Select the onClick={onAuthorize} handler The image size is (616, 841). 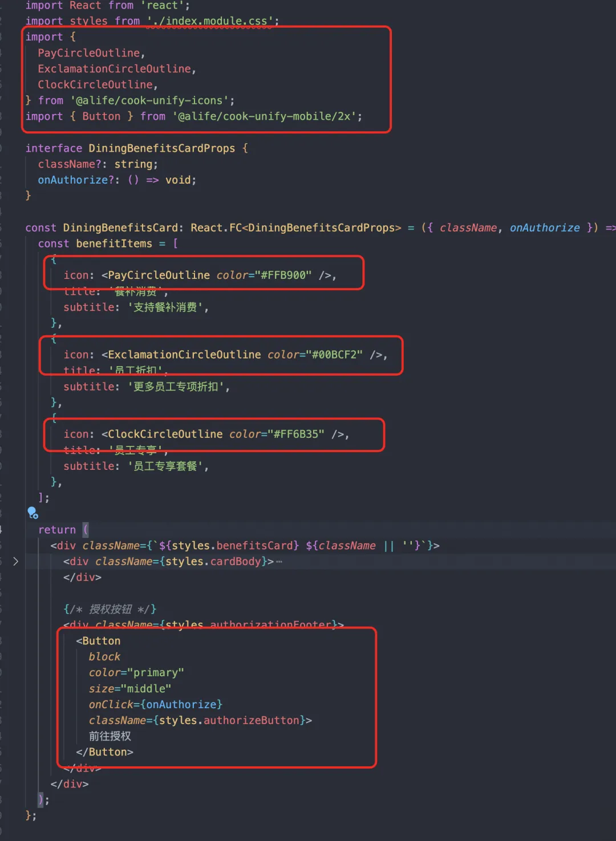coord(156,704)
